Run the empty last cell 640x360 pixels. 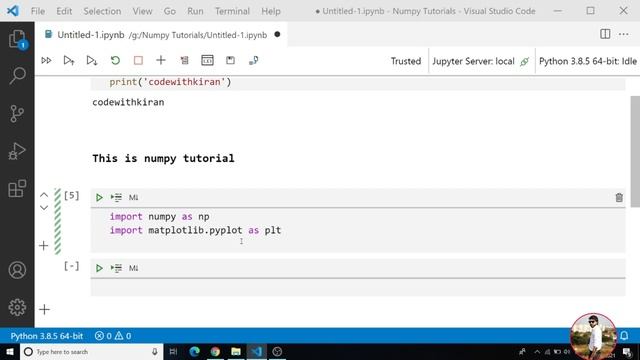99,268
